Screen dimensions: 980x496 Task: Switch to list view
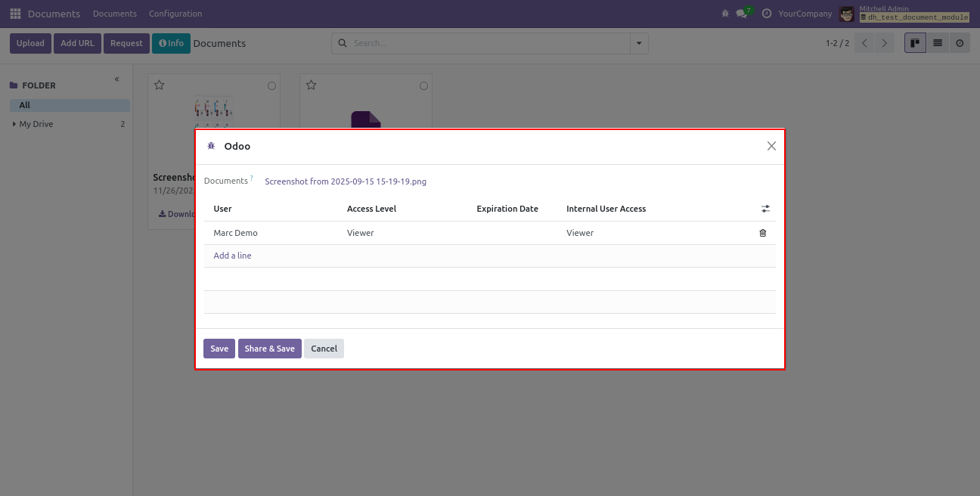[938, 43]
